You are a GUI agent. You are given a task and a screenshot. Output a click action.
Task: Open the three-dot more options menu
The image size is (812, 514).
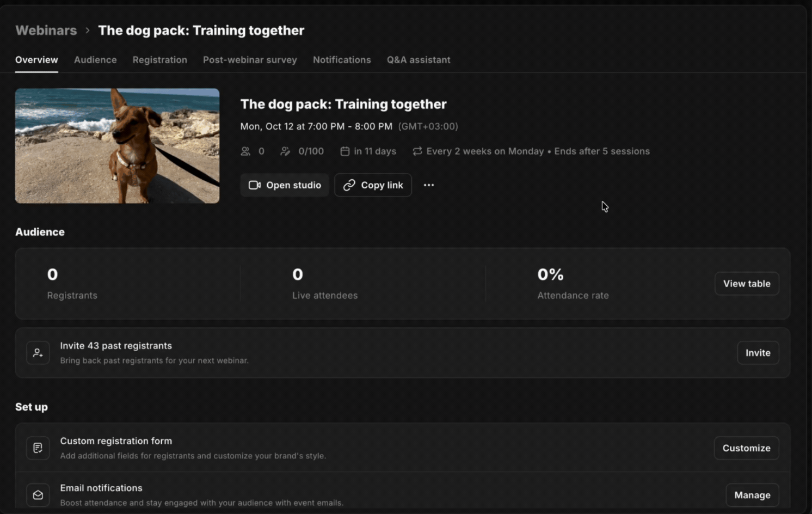(429, 185)
